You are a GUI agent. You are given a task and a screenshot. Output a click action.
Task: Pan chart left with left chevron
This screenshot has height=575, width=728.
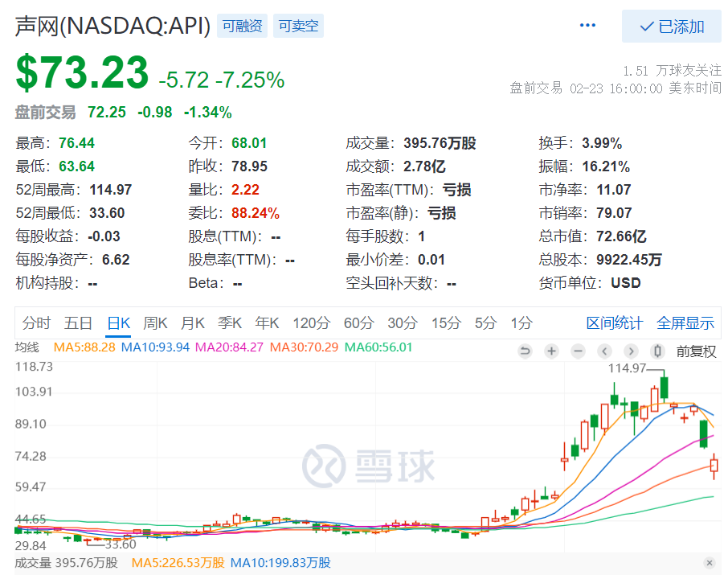(x=604, y=351)
